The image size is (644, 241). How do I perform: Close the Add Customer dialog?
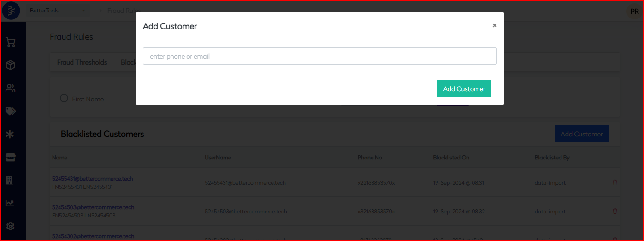[x=494, y=25]
